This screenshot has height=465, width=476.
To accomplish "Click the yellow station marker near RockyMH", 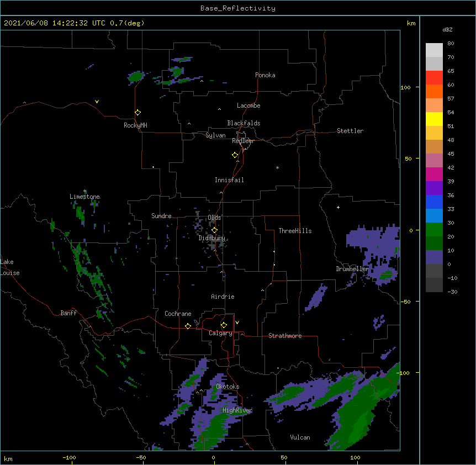I will click(138, 113).
